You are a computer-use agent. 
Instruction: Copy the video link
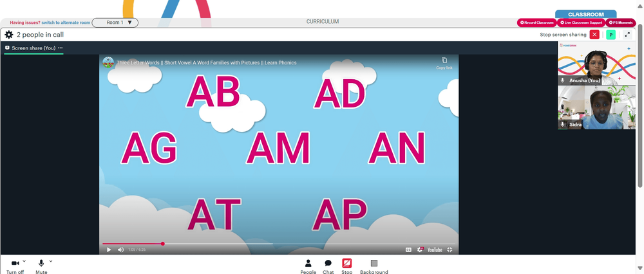click(x=444, y=63)
